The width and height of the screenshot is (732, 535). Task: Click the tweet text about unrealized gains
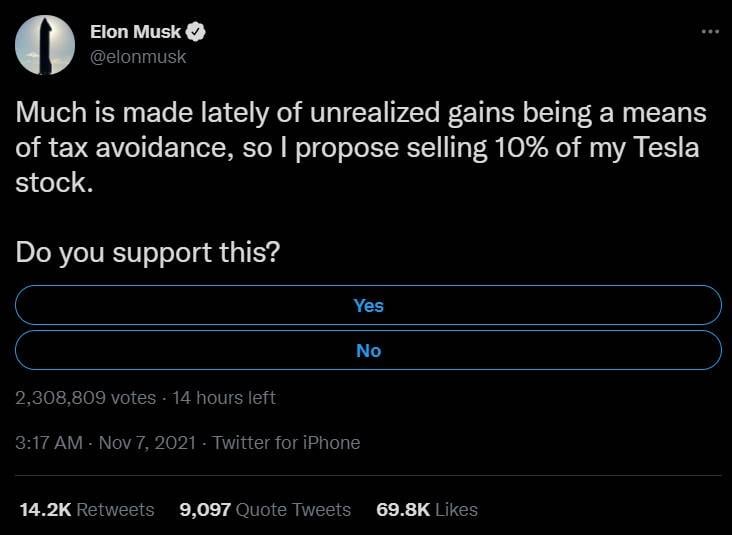[361, 148]
